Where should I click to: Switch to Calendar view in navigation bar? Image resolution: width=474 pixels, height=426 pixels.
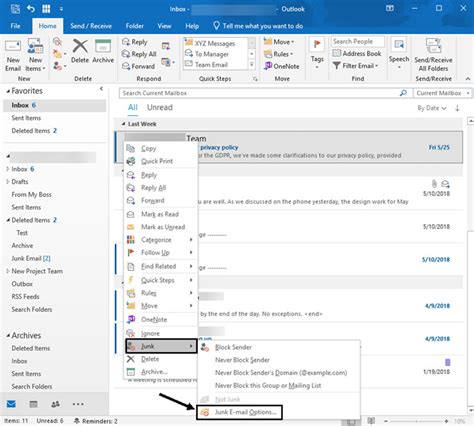coord(33,404)
